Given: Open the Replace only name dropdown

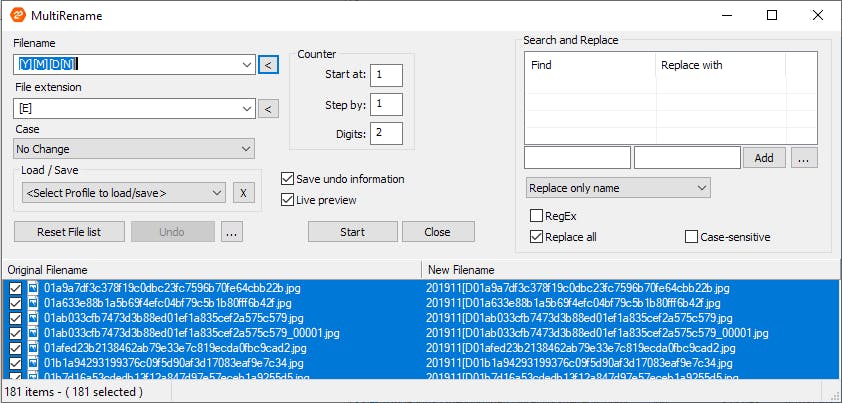Looking at the screenshot, I should (x=617, y=188).
